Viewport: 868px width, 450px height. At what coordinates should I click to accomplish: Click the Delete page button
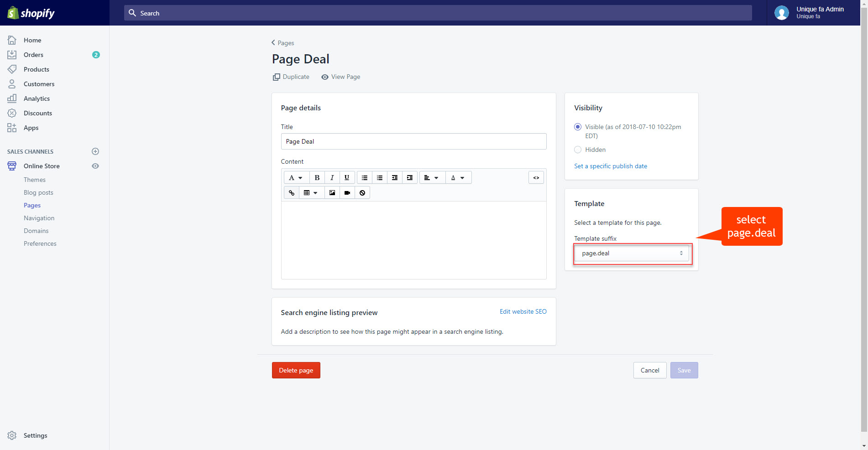point(296,370)
